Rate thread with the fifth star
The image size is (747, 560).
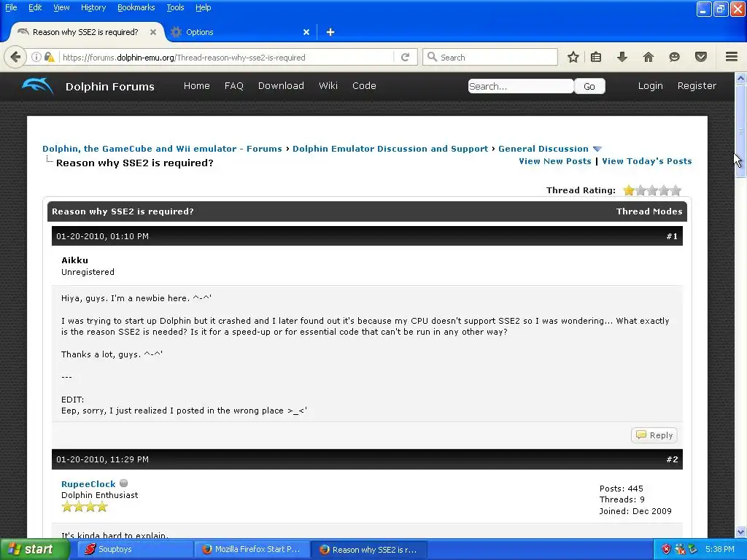pos(676,190)
